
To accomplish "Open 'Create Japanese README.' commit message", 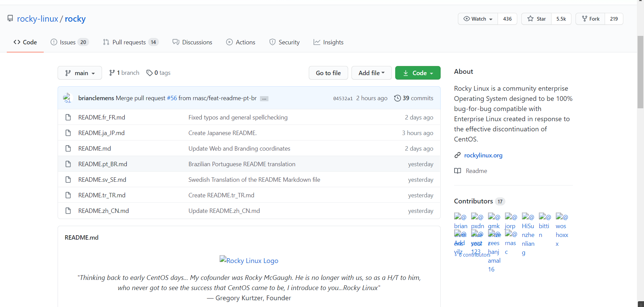I will pos(222,133).
